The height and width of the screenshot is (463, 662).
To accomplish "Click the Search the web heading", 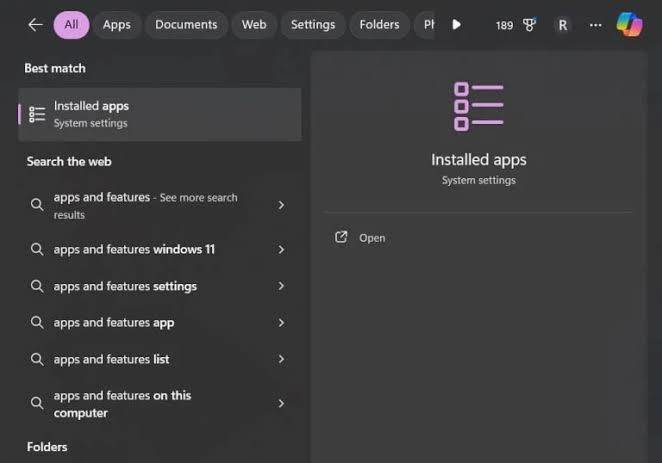I will (69, 162).
